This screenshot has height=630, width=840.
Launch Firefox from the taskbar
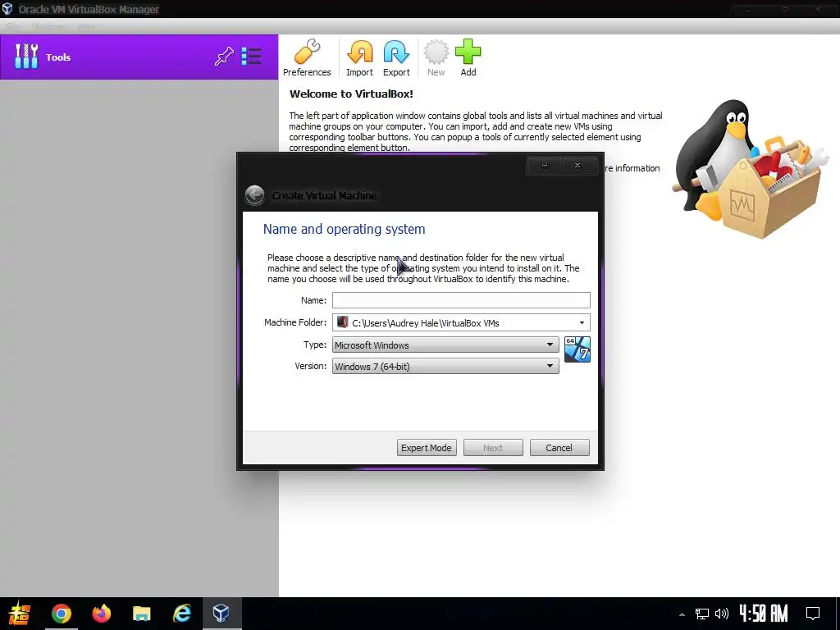pyautogui.click(x=101, y=614)
